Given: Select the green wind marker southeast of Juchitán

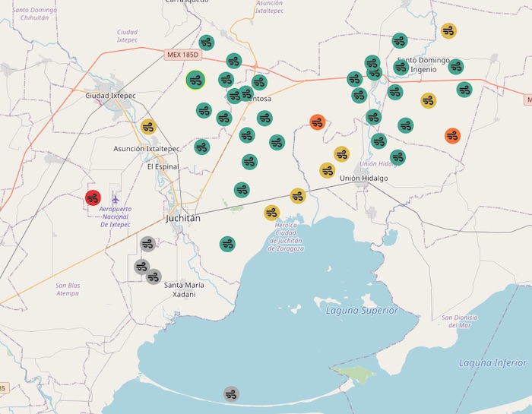Looking at the screenshot, I should (x=227, y=244).
